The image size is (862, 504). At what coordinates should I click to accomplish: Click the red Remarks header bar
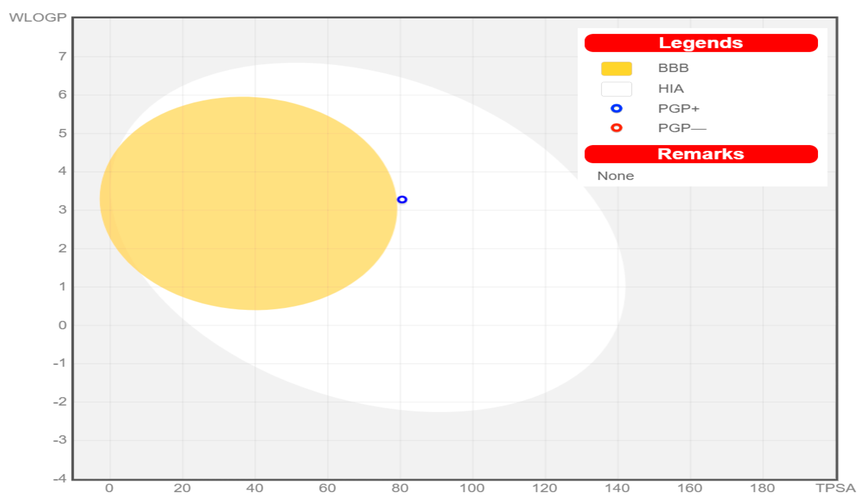point(701,154)
